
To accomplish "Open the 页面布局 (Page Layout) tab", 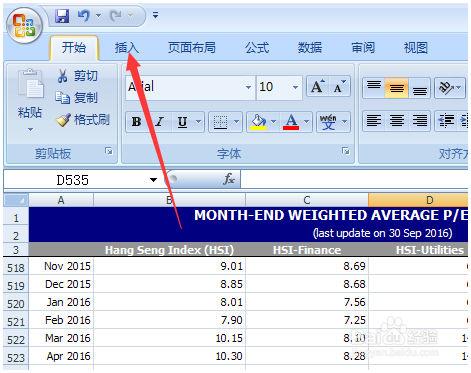I will [192, 48].
